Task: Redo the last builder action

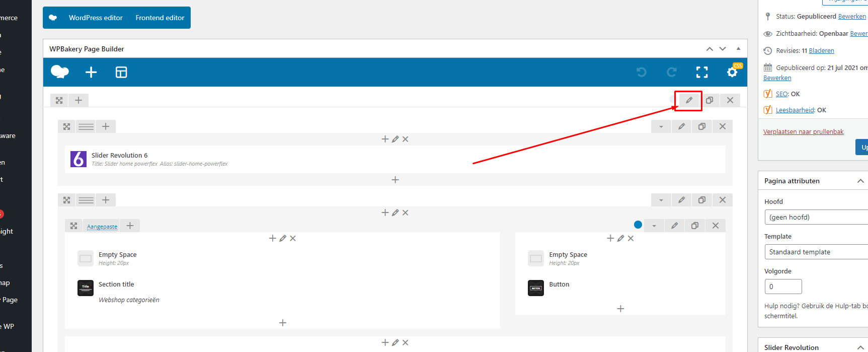Action: coord(671,73)
